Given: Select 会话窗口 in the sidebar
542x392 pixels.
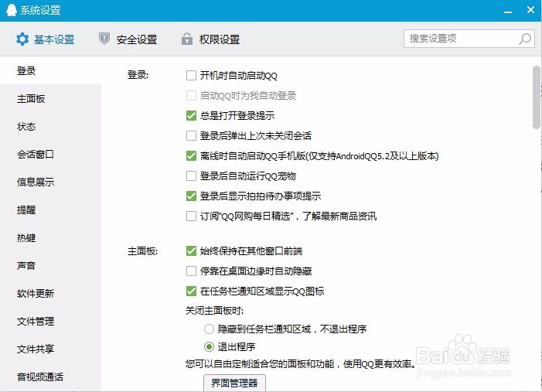Looking at the screenshot, I should [x=50, y=154].
